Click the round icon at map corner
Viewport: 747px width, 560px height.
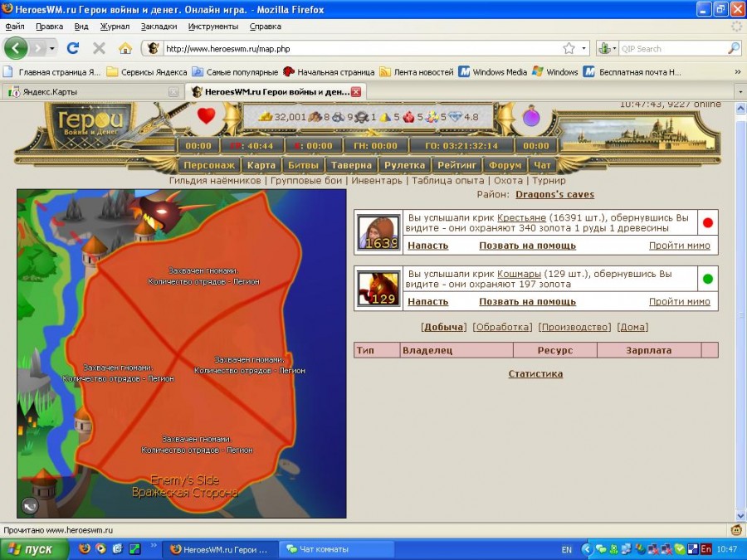[x=30, y=505]
